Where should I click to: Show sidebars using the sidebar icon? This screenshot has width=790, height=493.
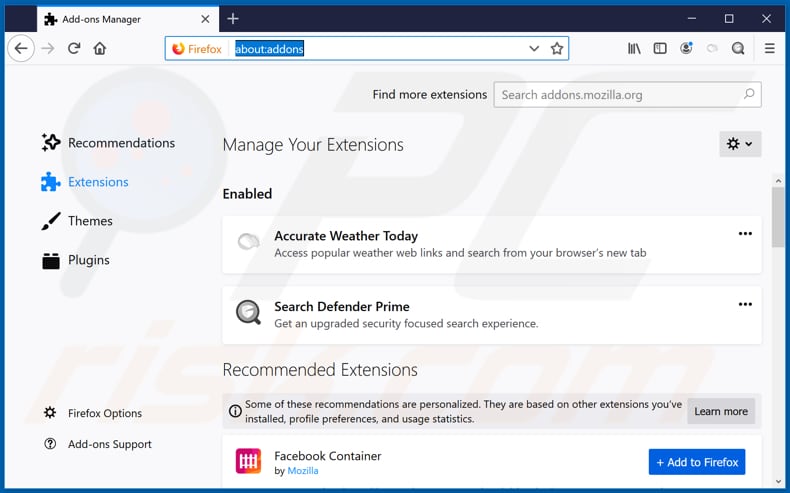(x=660, y=48)
